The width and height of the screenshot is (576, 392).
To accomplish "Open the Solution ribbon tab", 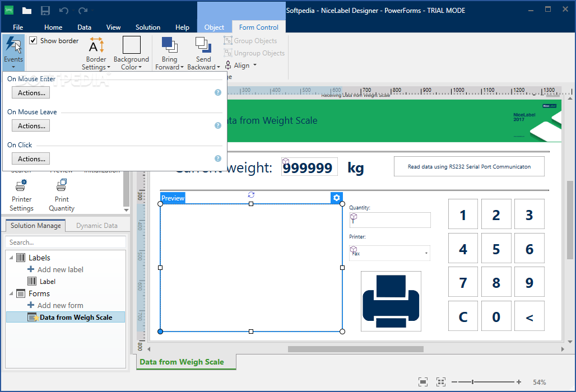I will coord(148,27).
